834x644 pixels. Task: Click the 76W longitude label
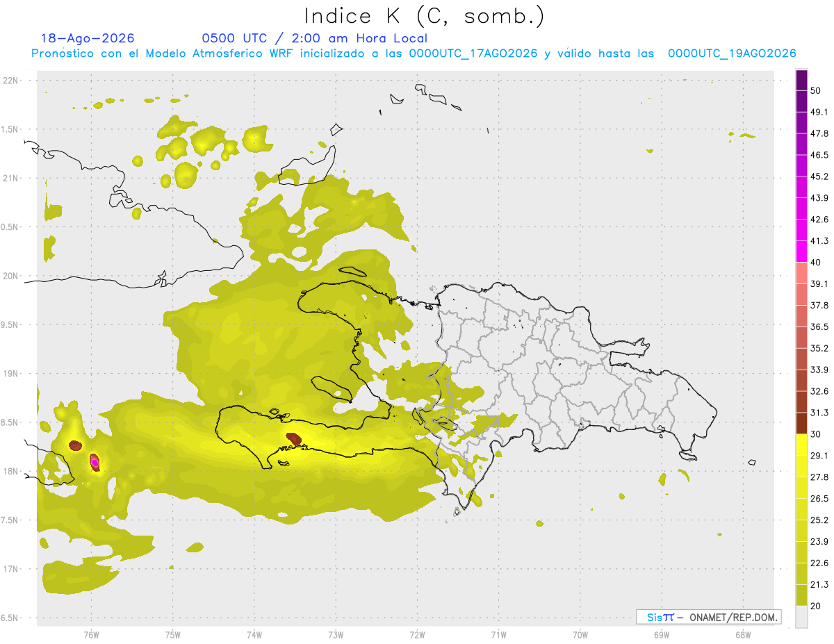[91, 636]
